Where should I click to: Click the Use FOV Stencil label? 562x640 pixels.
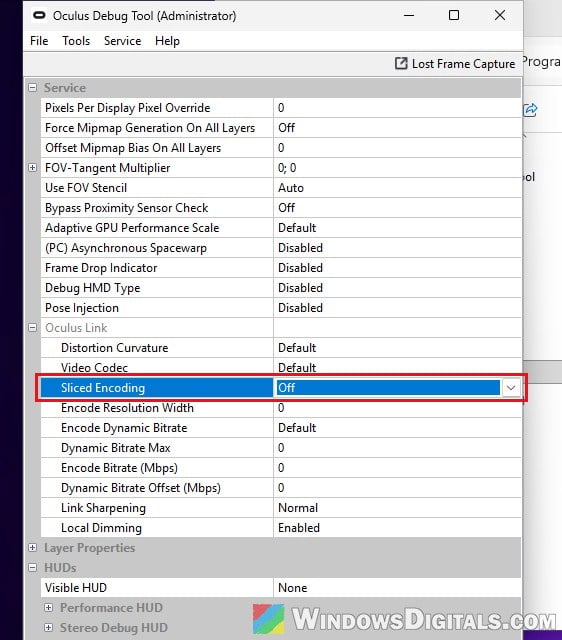(x=86, y=188)
